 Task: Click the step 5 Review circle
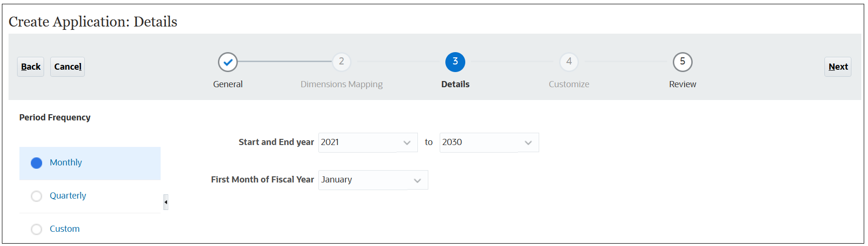point(682,62)
